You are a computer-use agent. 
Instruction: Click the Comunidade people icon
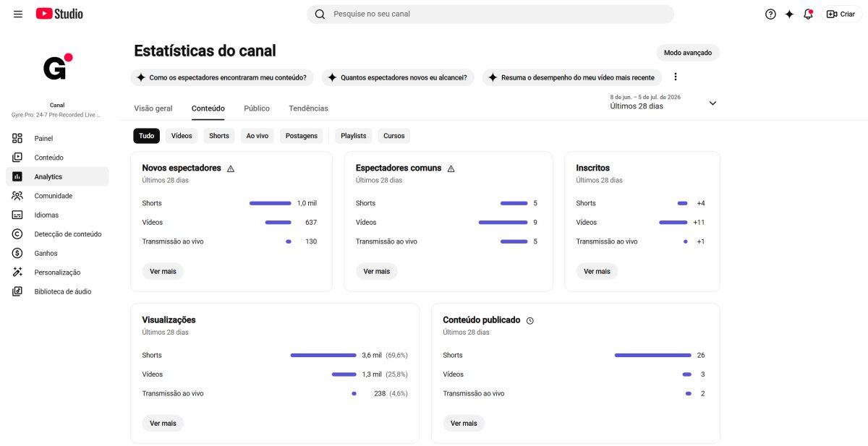(17, 196)
